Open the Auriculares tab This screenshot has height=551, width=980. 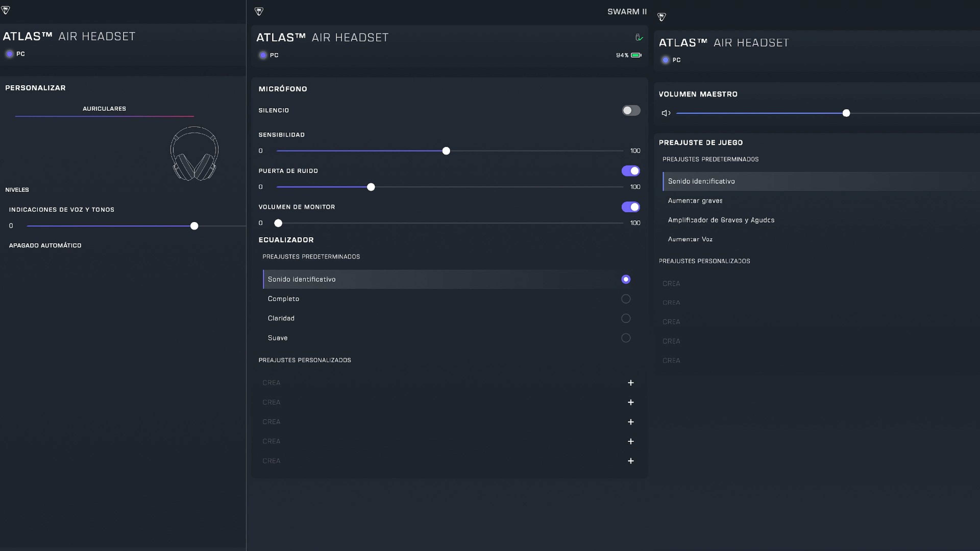(x=104, y=109)
